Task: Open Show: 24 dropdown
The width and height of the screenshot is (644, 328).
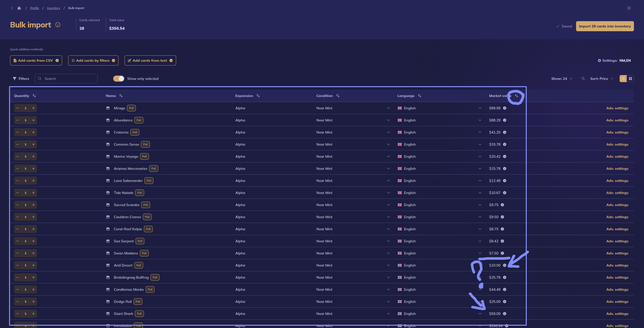Action: pyautogui.click(x=561, y=79)
